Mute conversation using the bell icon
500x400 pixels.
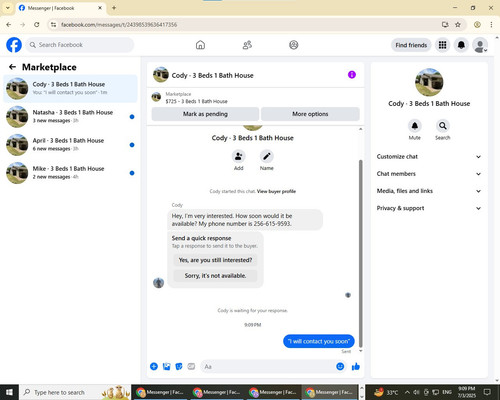[415, 126]
